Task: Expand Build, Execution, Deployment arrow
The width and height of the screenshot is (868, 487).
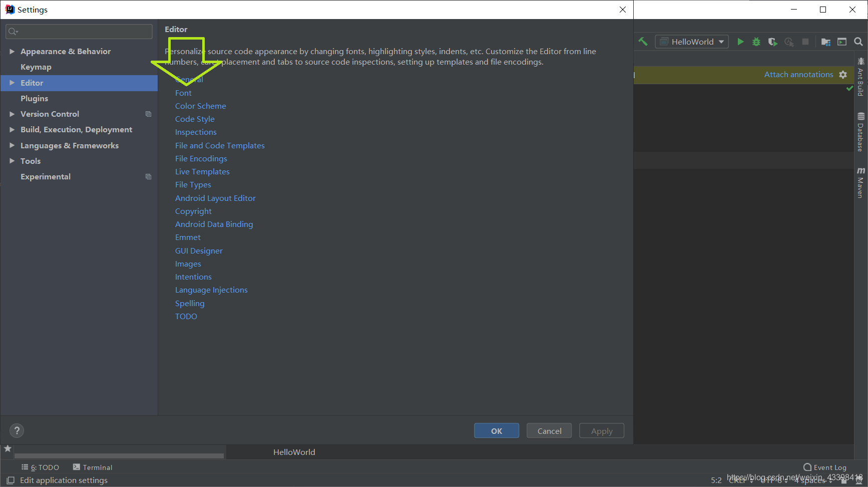Action: pyautogui.click(x=12, y=130)
